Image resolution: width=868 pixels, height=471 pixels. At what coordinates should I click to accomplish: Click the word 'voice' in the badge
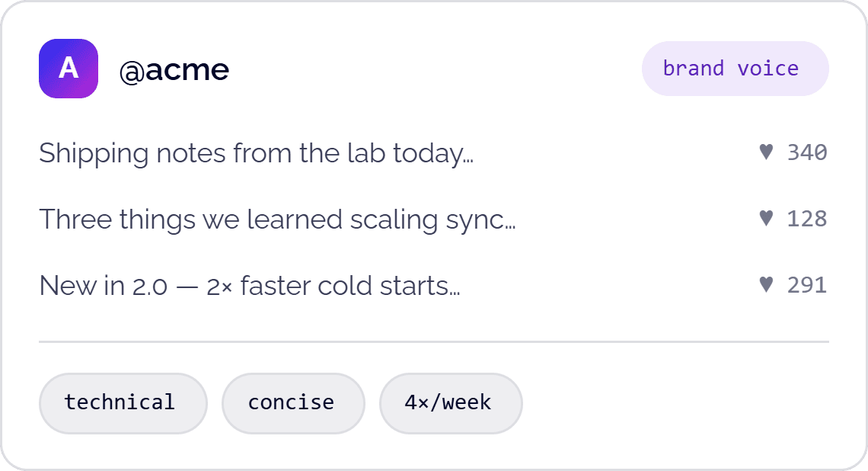pos(767,69)
